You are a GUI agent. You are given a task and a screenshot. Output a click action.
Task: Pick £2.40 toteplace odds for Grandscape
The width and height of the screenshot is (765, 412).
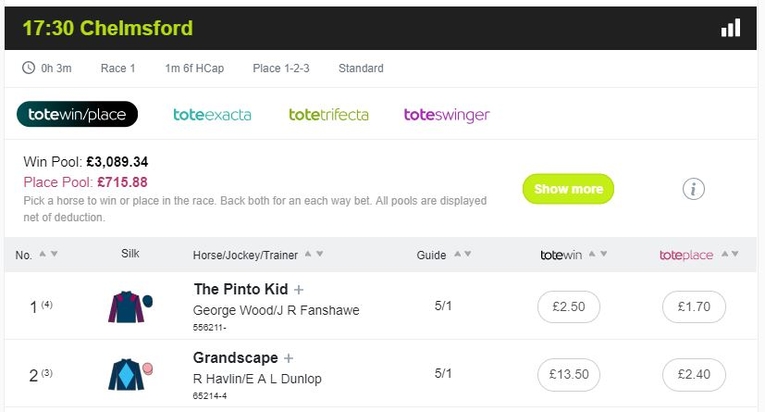(x=694, y=375)
